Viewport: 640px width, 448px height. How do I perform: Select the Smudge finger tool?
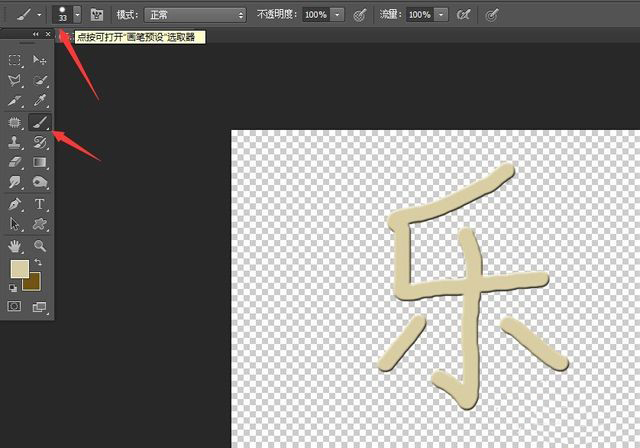tap(15, 182)
